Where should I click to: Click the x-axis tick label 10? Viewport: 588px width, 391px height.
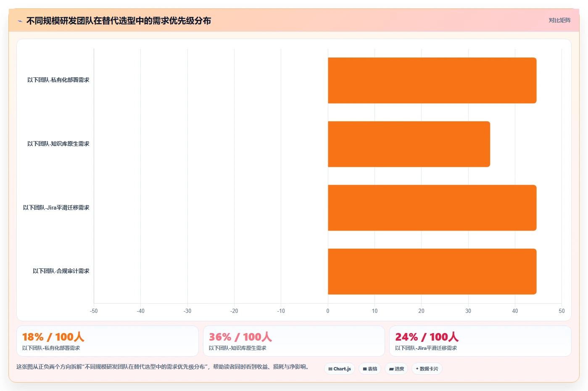point(374,311)
